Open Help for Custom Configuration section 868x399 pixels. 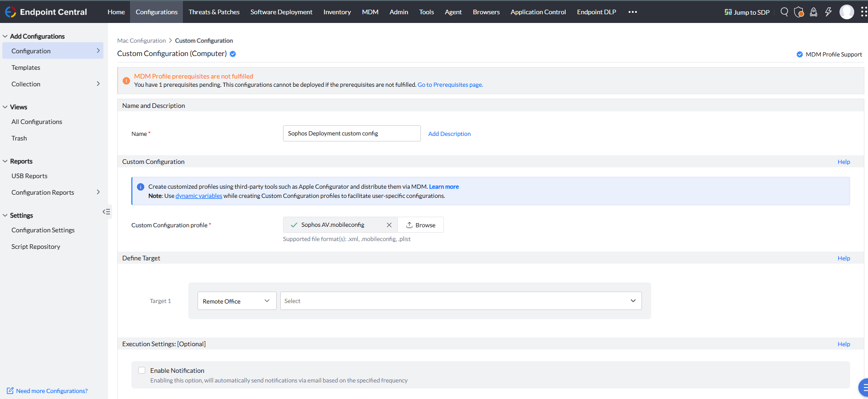(x=844, y=162)
